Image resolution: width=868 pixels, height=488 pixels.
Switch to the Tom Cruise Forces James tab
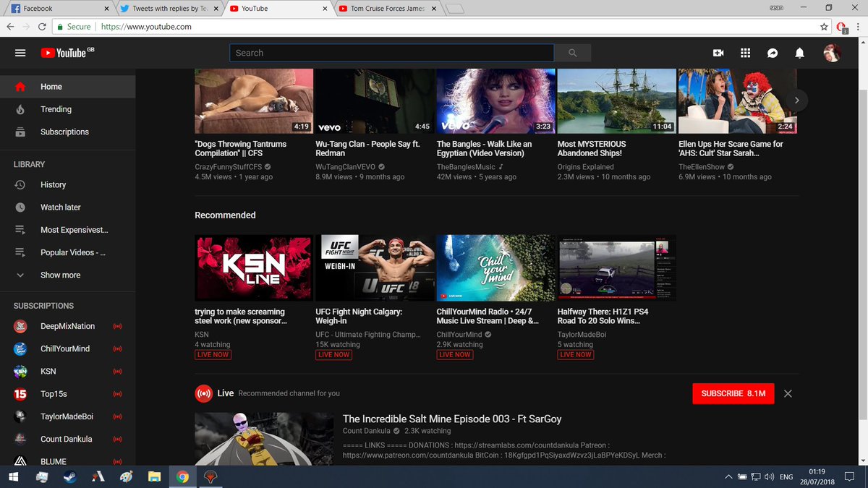tap(386, 9)
